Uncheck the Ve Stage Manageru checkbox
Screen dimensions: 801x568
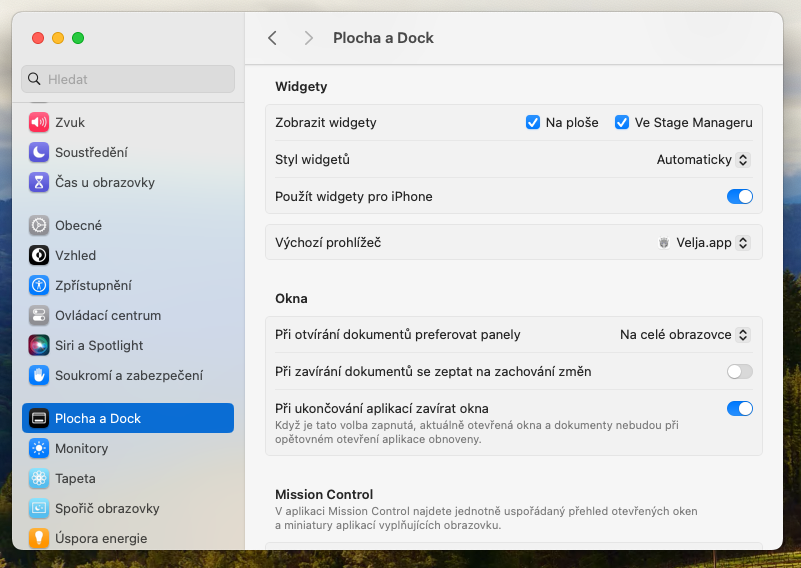pyautogui.click(x=622, y=122)
